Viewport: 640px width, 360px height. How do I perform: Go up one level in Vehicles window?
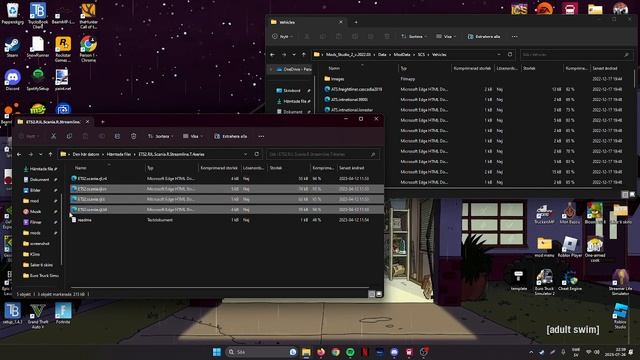304,55
